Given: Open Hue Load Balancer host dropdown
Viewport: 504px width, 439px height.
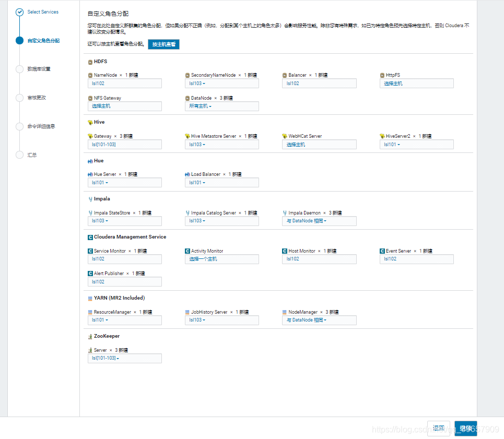Looking at the screenshot, I should click(222, 183).
